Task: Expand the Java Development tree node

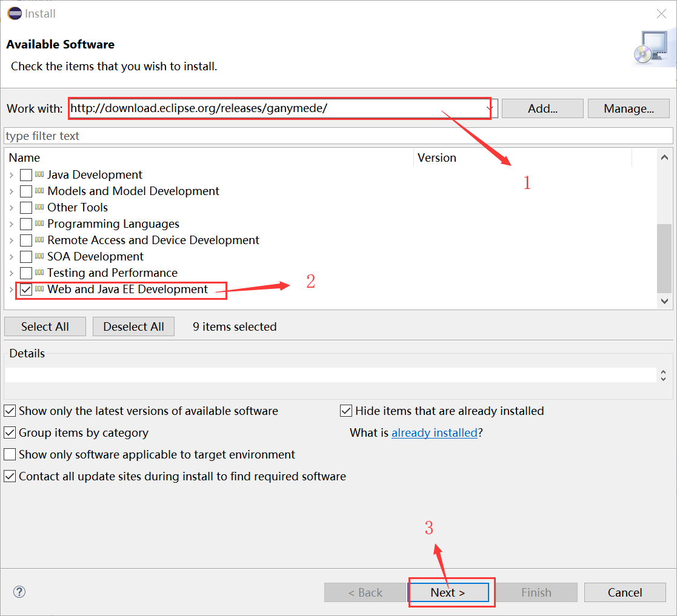Action: click(12, 175)
